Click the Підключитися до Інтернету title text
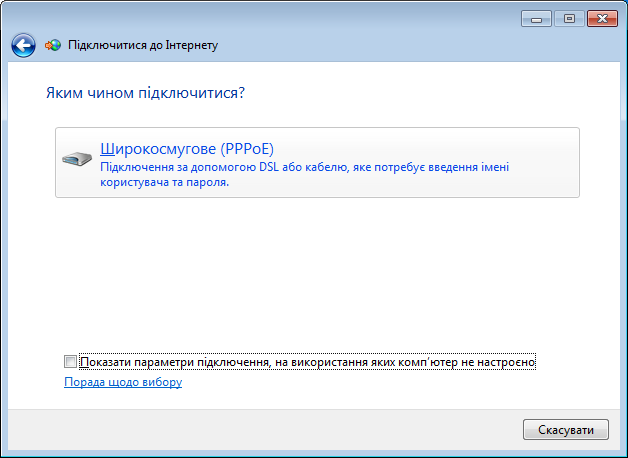 pos(143,45)
